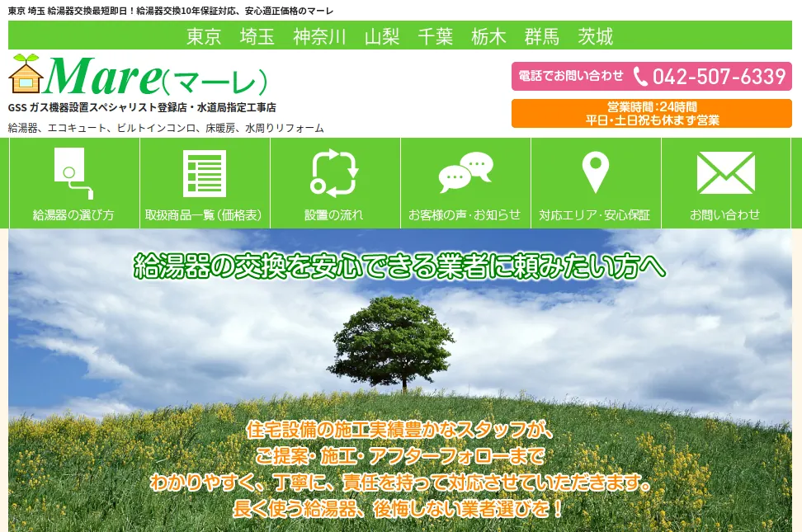Click the Mare（マーレ） logo text
This screenshot has height=532, width=802.
[x=156, y=76]
